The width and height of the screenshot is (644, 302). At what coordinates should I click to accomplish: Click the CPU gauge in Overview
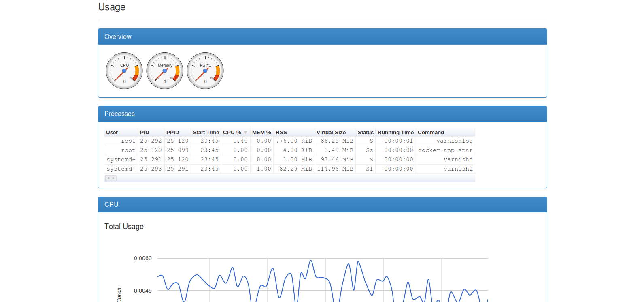(124, 71)
